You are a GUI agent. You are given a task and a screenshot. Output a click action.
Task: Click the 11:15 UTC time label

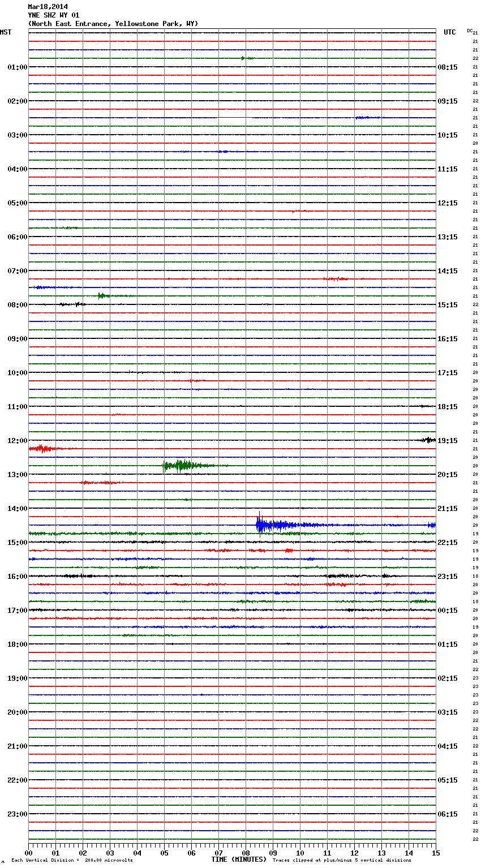point(448,169)
